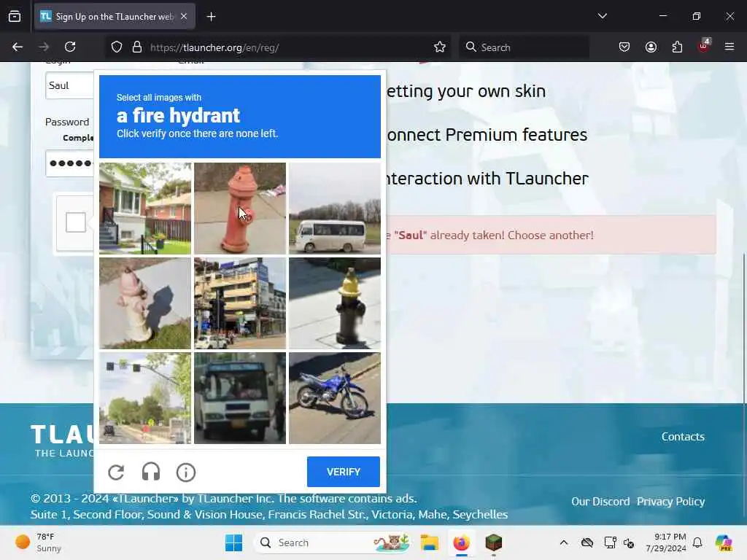The image size is (747, 560).
Task: Click the Firefox taskbar icon
Action: coord(461,542)
